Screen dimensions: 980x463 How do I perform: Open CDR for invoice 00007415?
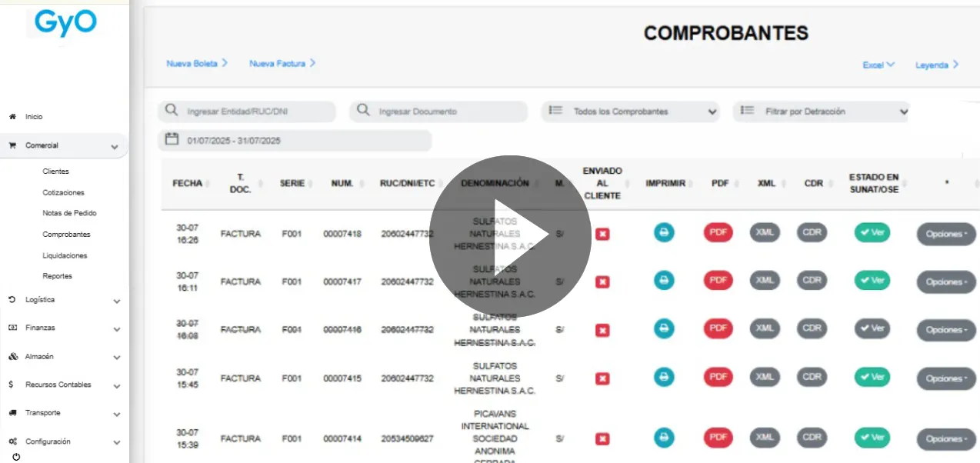click(x=812, y=377)
